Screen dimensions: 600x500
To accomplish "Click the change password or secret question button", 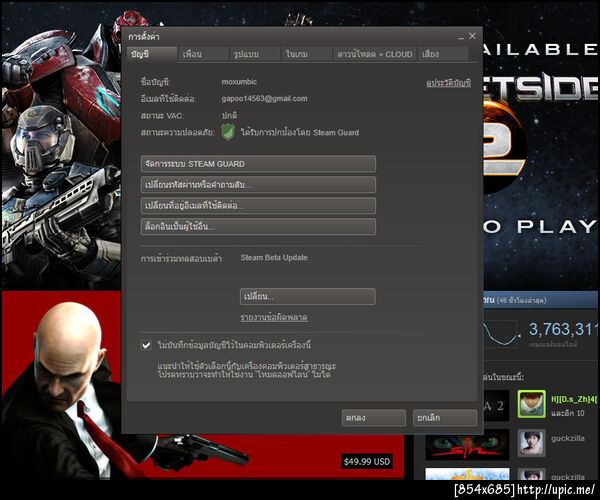I will (258, 185).
